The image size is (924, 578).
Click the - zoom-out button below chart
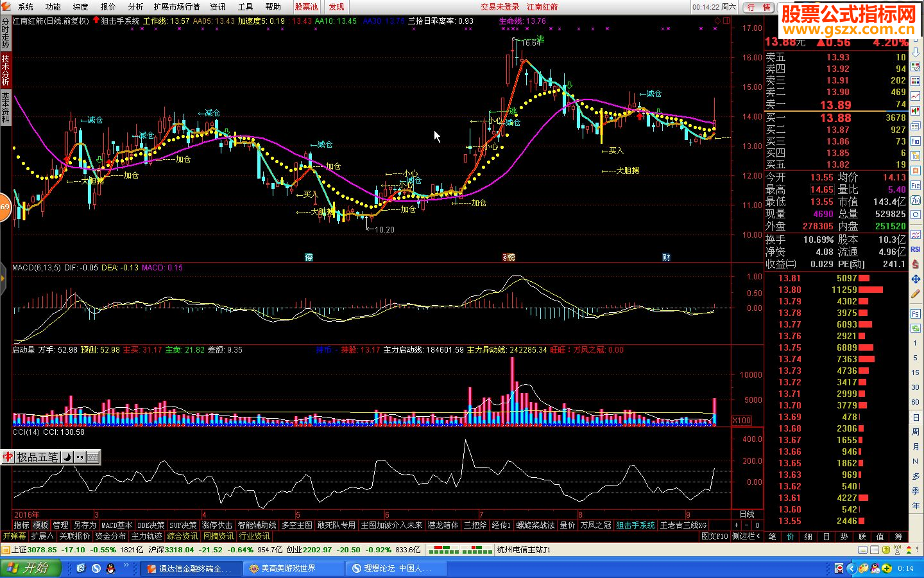[x=746, y=525]
